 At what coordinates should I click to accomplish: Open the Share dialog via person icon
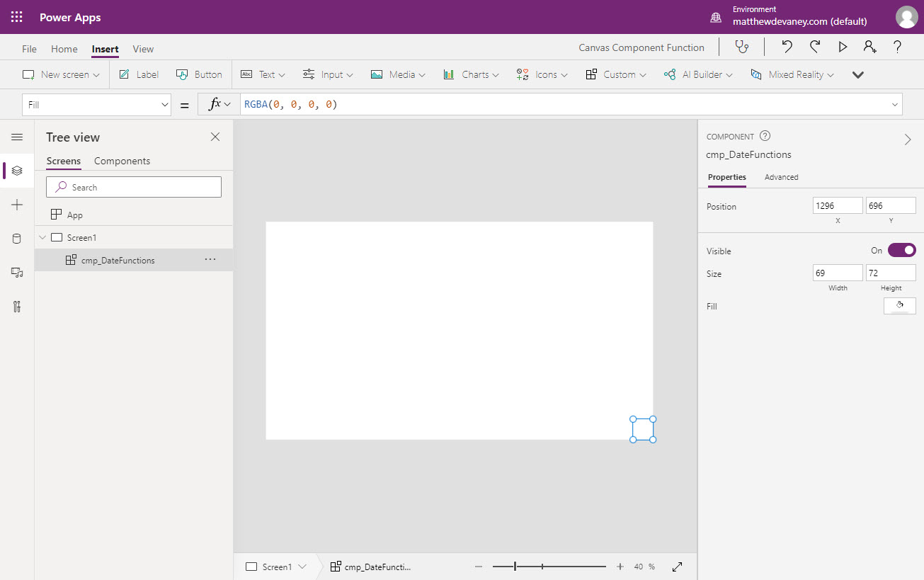869,47
